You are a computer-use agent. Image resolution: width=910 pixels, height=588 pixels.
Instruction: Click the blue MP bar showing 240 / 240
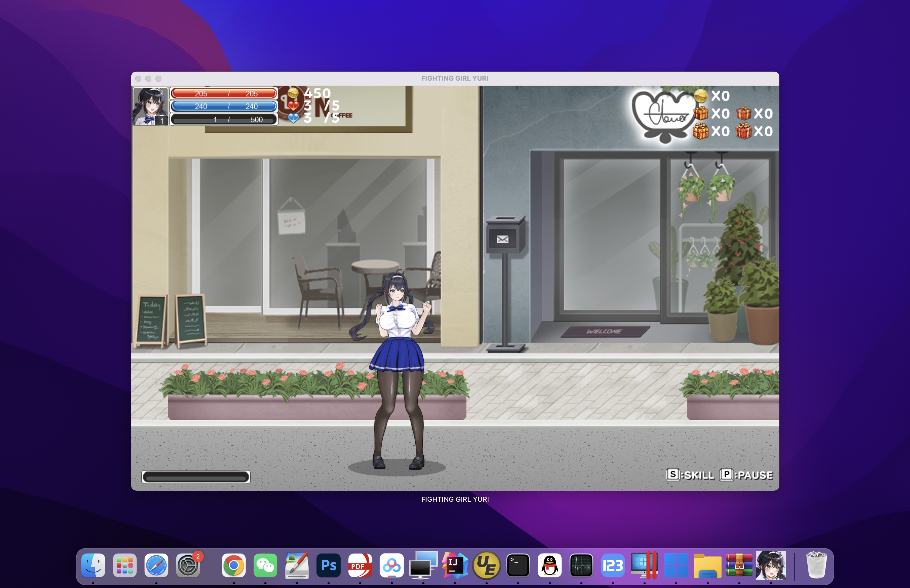tap(224, 106)
